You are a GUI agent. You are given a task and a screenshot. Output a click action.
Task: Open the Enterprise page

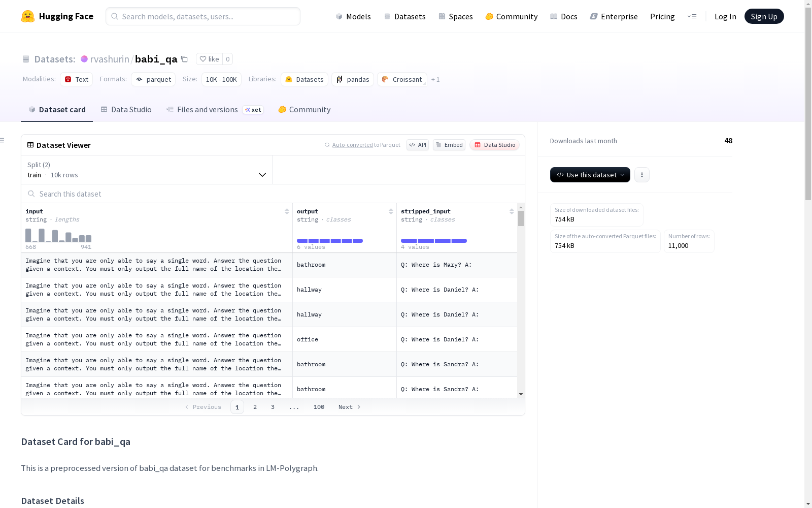coord(614,16)
